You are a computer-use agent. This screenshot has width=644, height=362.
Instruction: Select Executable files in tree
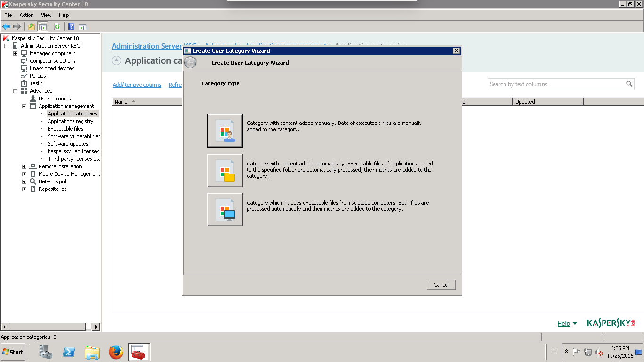[x=66, y=129]
